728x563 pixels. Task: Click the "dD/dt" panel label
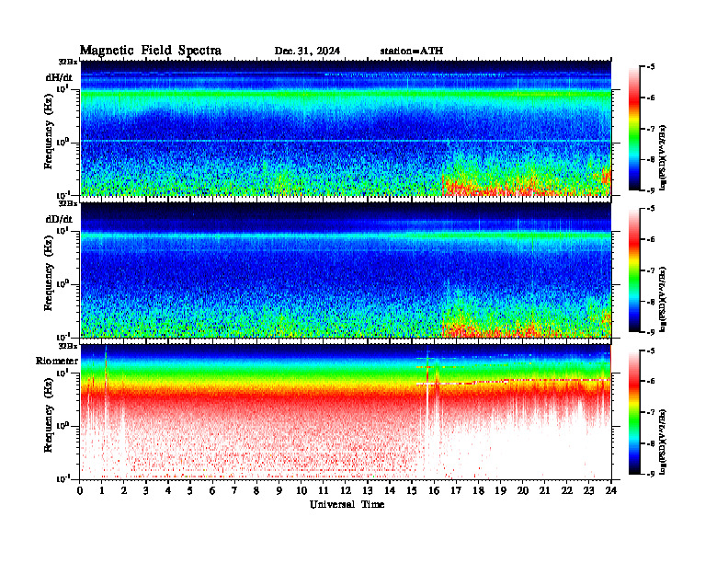coord(59,219)
